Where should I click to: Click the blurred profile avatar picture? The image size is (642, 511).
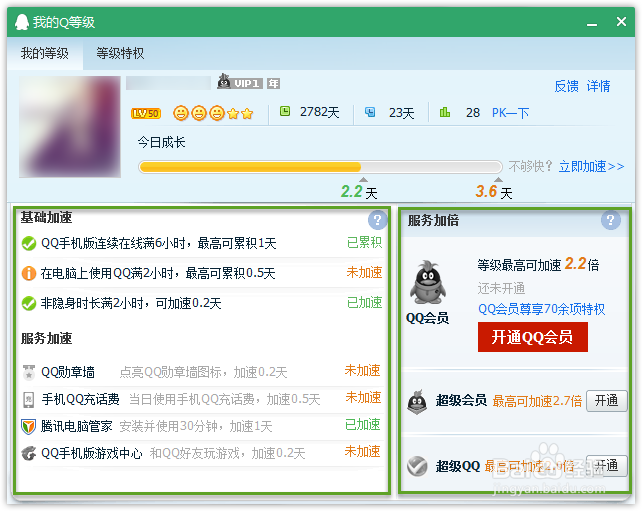(x=70, y=127)
